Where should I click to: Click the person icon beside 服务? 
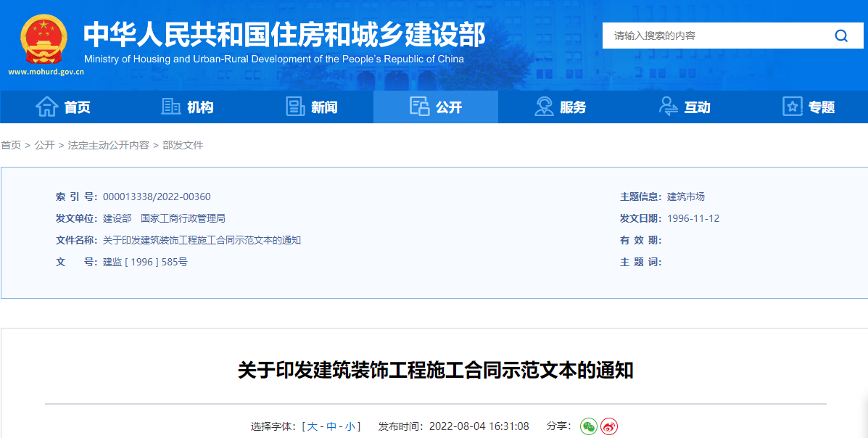(x=544, y=107)
